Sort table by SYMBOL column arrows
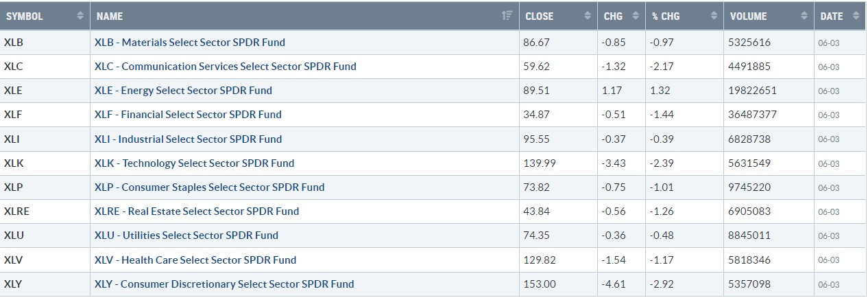Viewport: 868px width, 298px height. 80,16
